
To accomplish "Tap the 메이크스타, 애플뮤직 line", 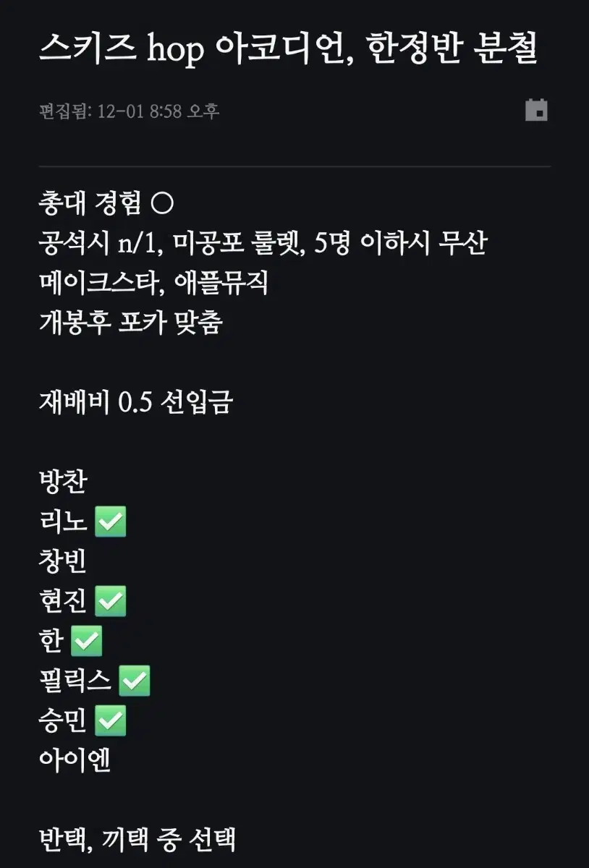I will coord(153,284).
